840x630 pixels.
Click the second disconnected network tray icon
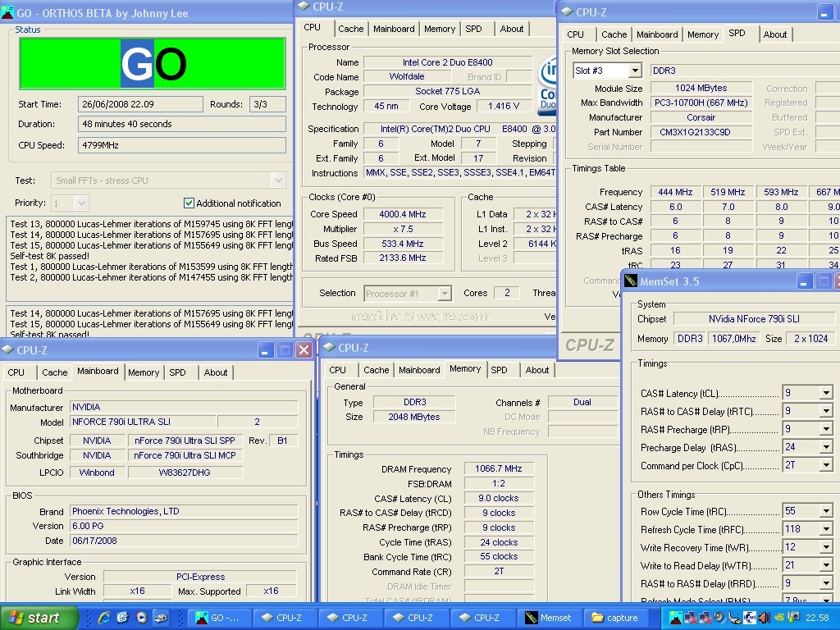click(x=705, y=618)
